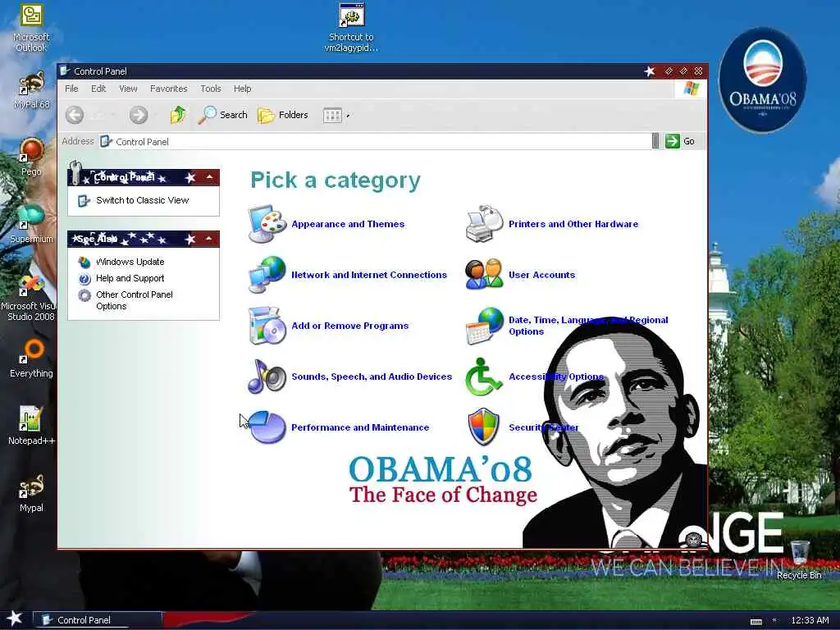
Task: Click the User Accounts people icon
Action: [484, 274]
